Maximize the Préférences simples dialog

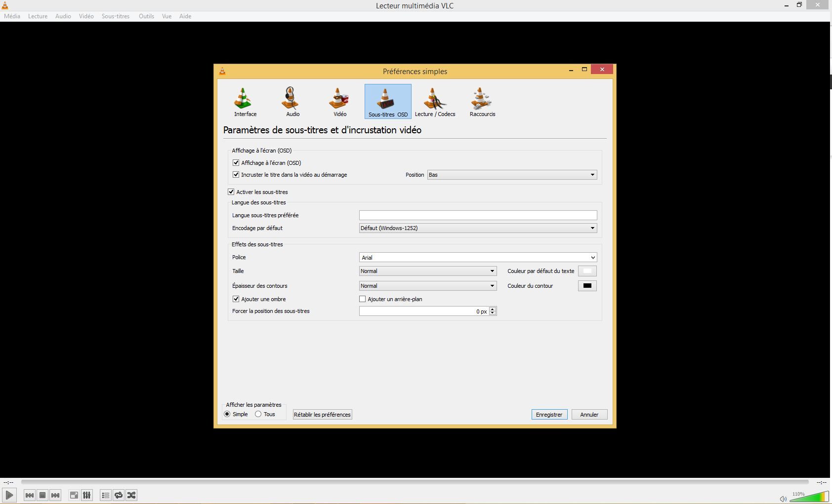tap(584, 70)
